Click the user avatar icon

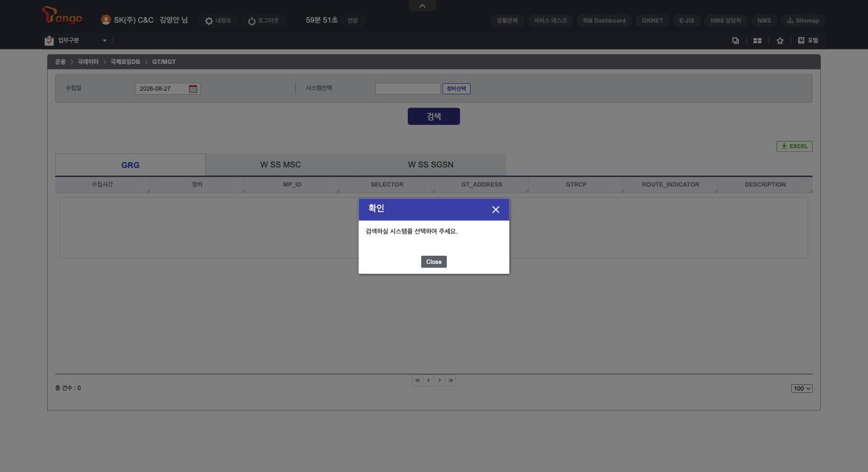coord(106,20)
